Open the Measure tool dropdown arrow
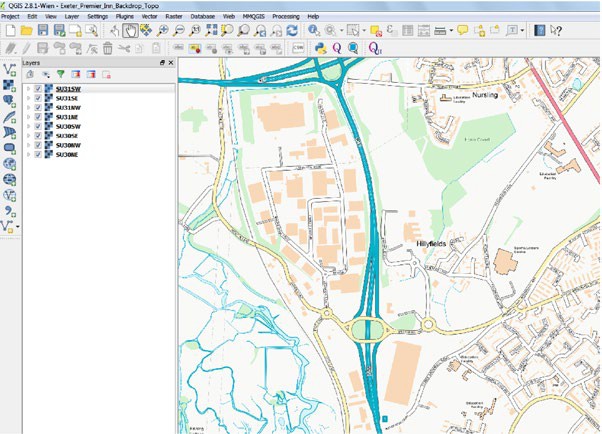Image resolution: width=602 pixels, height=434 pixels. (451, 31)
